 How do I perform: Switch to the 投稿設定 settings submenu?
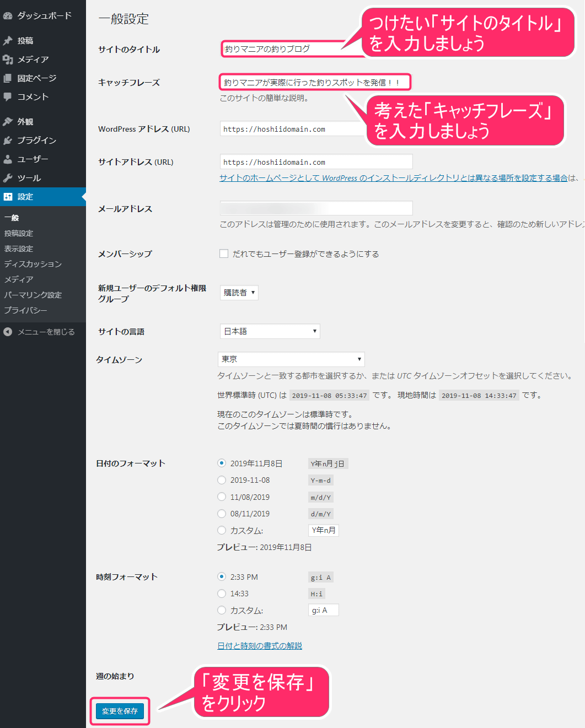click(x=19, y=233)
